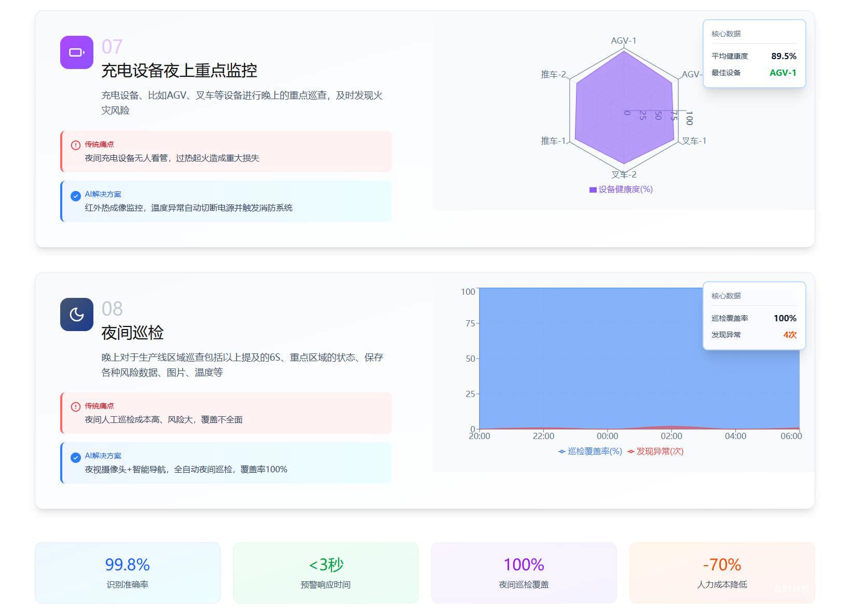Screen dimensions: 851x616
Task: Click the dark moon icon for night patrol
Action: (76, 314)
